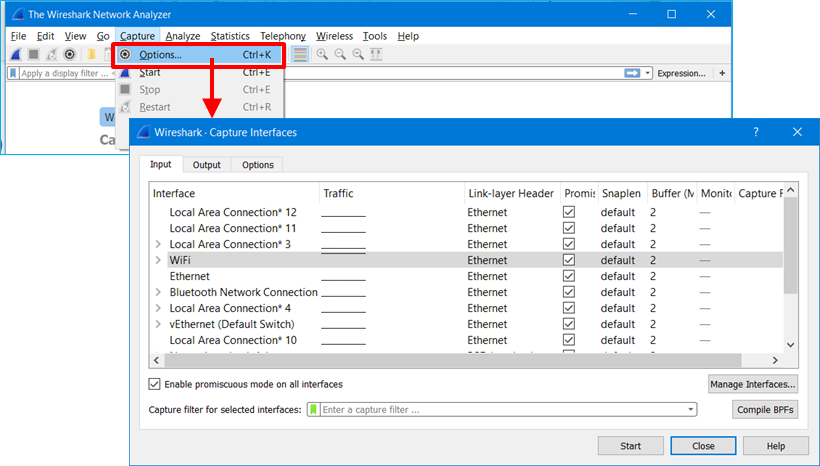Expand the Local Area Connection* 3 row
Viewport: 820px width, 466px height.
[158, 244]
